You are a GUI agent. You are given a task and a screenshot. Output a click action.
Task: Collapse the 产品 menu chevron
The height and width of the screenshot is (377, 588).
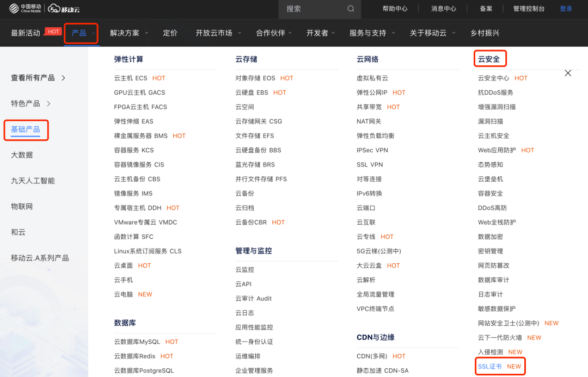[x=94, y=33]
